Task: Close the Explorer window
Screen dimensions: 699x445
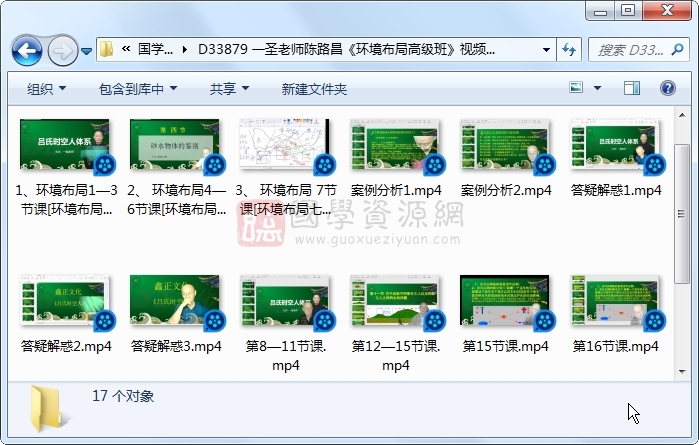Action: tap(667, 11)
